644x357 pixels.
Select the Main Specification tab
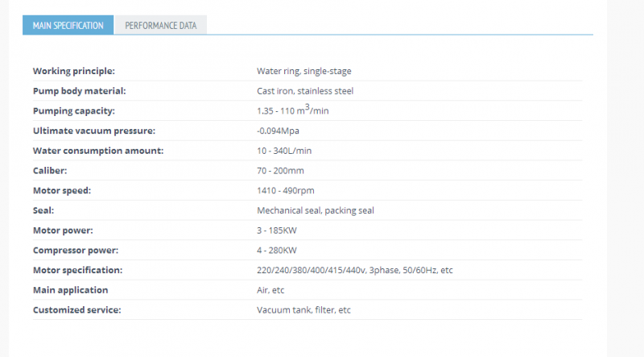pos(68,25)
